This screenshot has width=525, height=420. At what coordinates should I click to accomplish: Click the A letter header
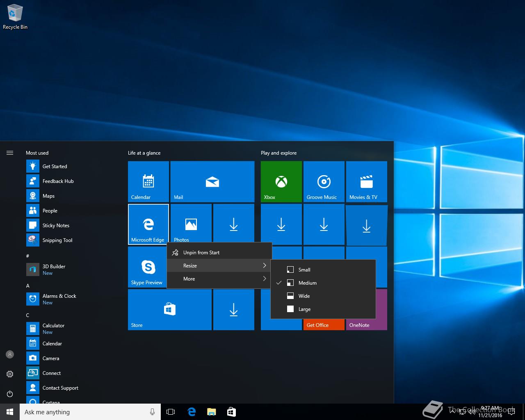(x=27, y=285)
